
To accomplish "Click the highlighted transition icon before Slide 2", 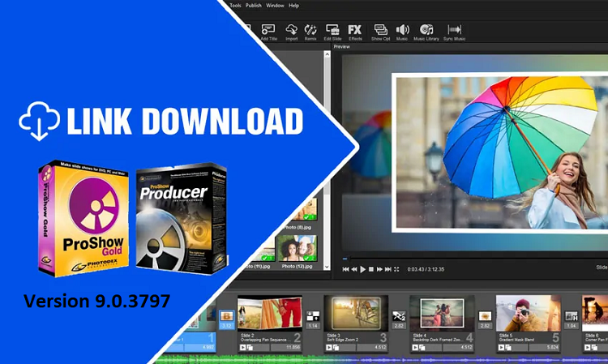I will (227, 316).
